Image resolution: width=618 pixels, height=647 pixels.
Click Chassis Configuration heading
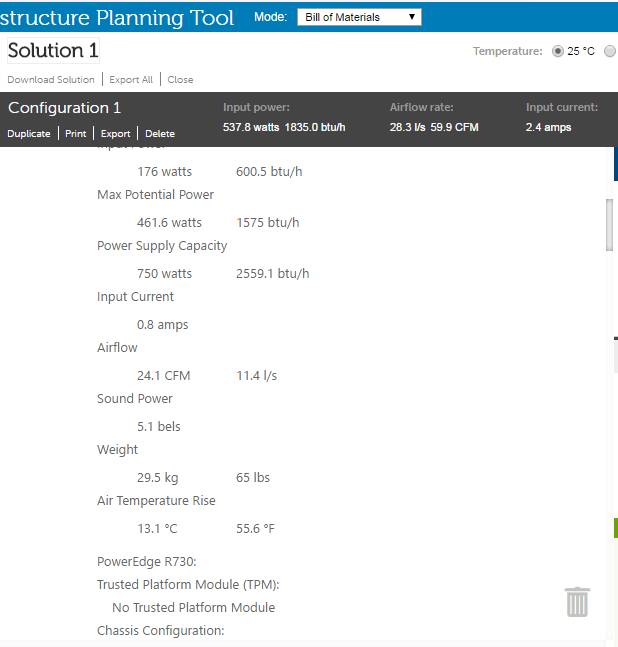160,630
